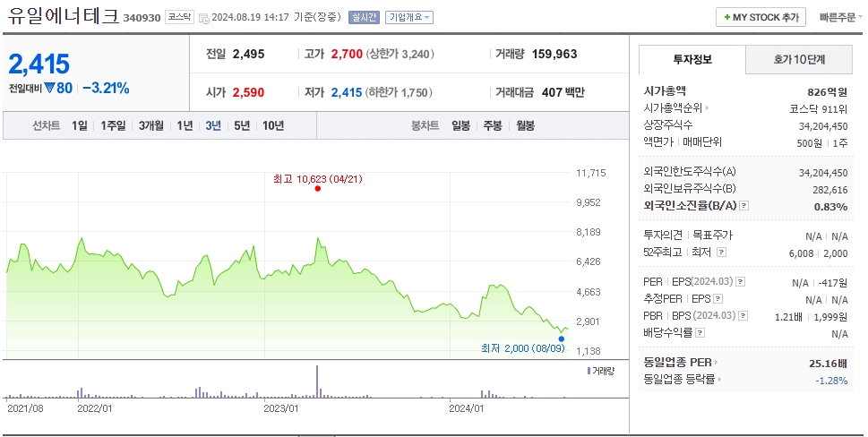Click the 고가 value 2,700
This screenshot has height=437, width=868.
[x=347, y=55]
